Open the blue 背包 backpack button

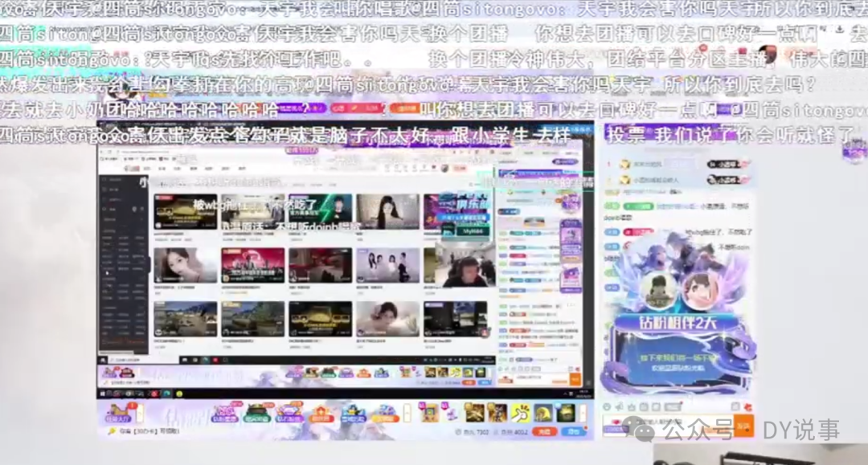(574, 431)
